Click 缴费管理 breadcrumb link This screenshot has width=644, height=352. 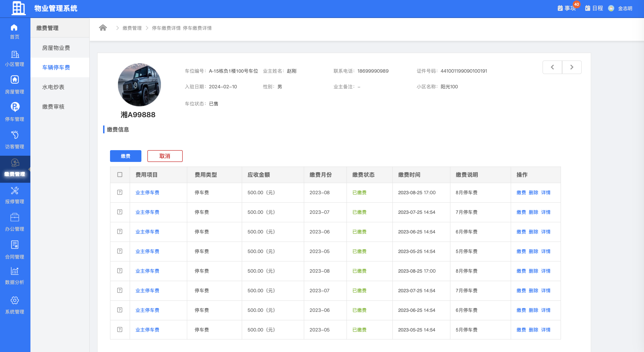(x=132, y=28)
